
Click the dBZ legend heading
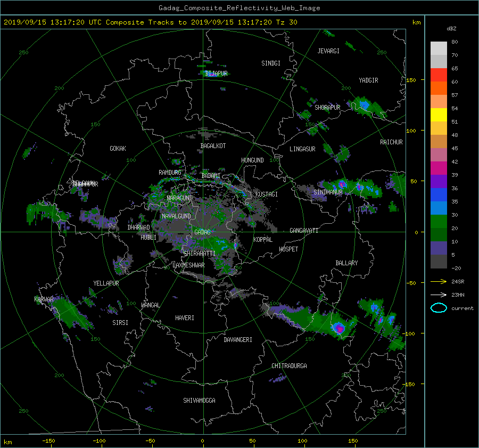point(451,29)
